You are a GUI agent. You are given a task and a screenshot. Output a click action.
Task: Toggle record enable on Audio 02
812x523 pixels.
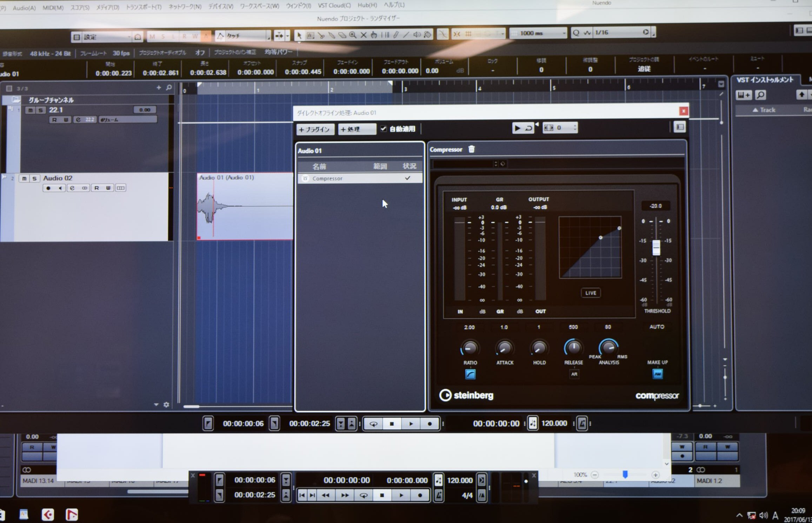click(48, 188)
